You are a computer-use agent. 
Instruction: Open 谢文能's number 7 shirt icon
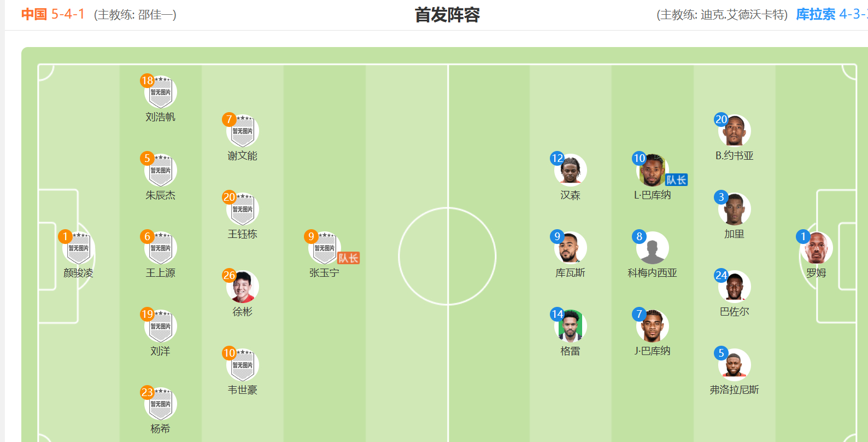pos(243,132)
